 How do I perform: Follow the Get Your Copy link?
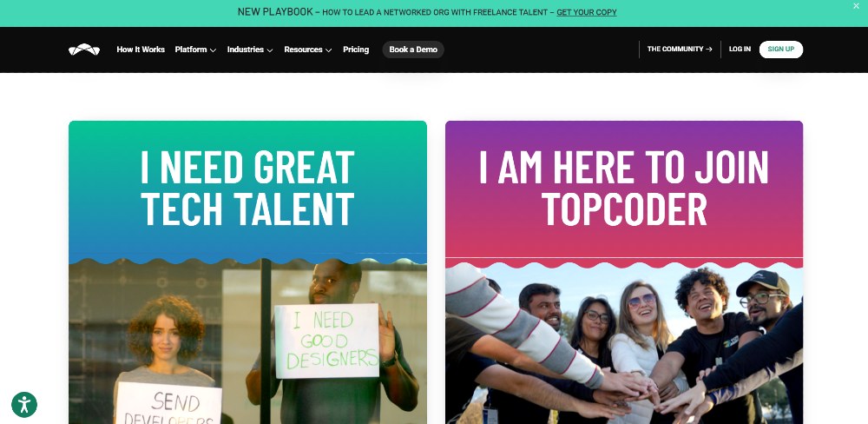pyautogui.click(x=586, y=12)
